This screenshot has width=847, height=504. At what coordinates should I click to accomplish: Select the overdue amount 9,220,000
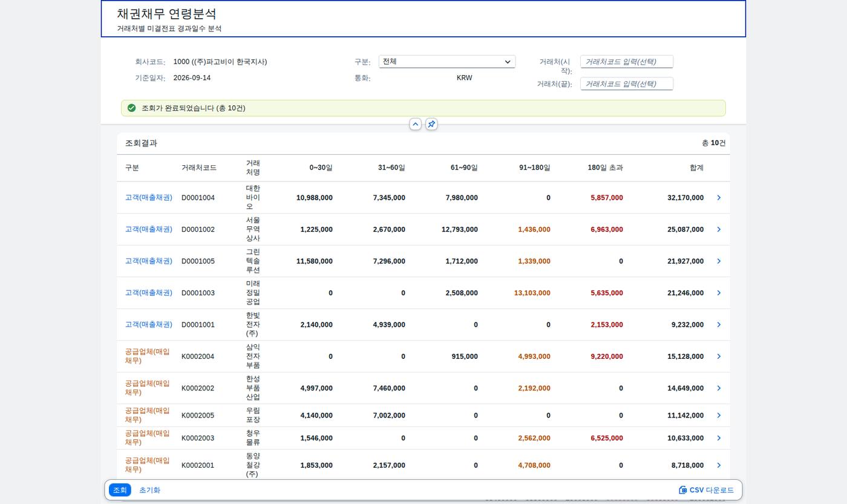coord(607,356)
